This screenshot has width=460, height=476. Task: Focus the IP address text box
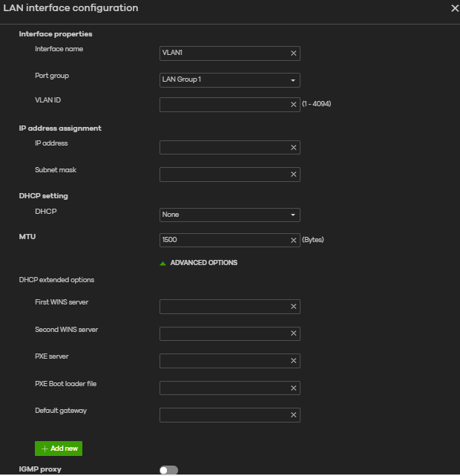223,148
